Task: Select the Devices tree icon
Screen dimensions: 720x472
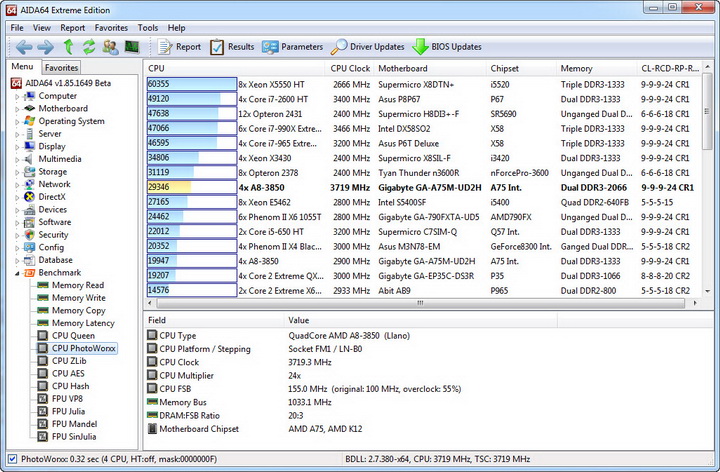Action: pyautogui.click(x=29, y=209)
